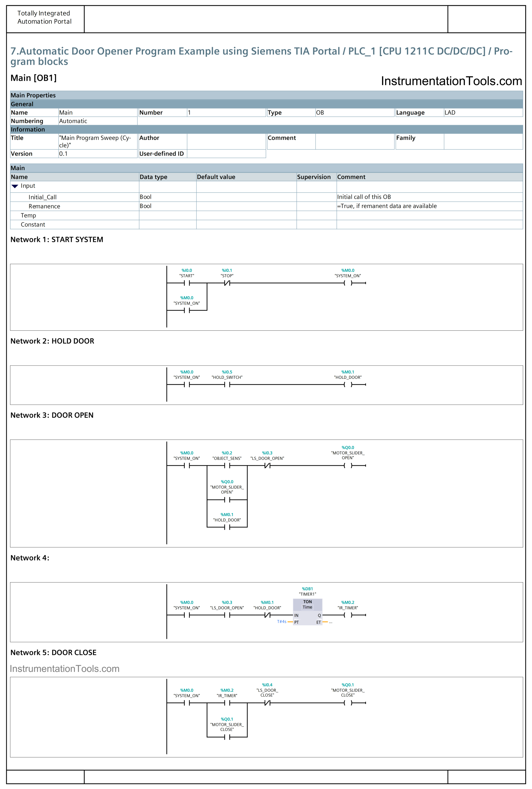Click the MOTOR_SLIDER_CLOSE coil in Network 5
532x789 pixels.
pyautogui.click(x=348, y=703)
